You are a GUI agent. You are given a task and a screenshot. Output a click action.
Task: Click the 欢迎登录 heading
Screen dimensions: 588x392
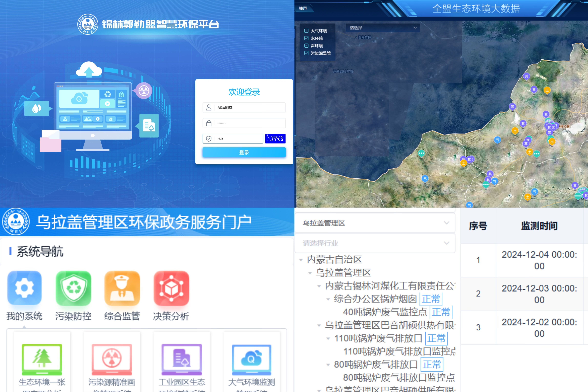244,92
